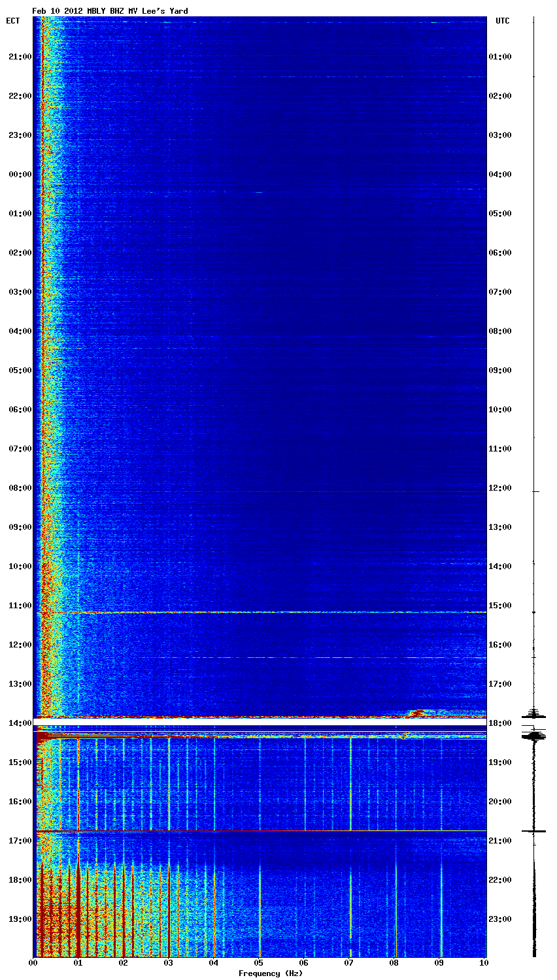Screen dimensions: 557x980
Task: Click frequency tick label 05
Action: point(259,963)
